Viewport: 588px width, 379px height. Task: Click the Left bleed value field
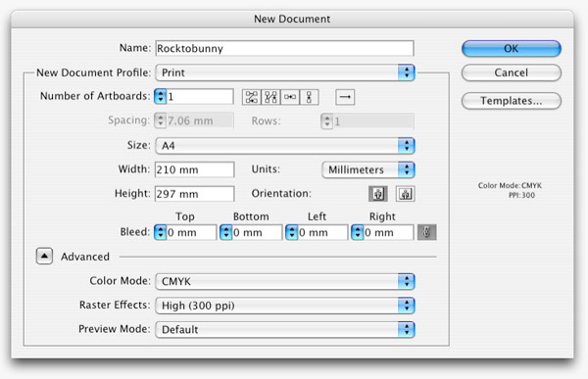click(x=322, y=232)
